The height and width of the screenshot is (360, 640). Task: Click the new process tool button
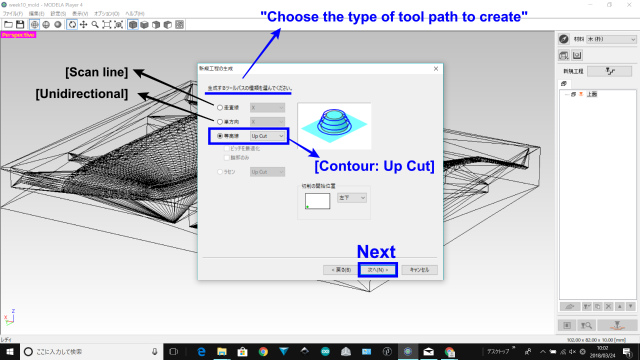tap(610, 71)
